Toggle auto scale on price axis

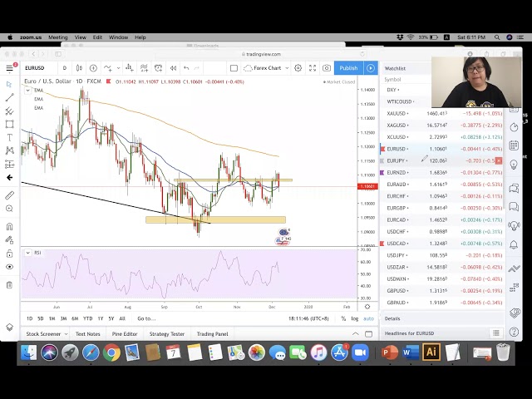click(x=368, y=318)
